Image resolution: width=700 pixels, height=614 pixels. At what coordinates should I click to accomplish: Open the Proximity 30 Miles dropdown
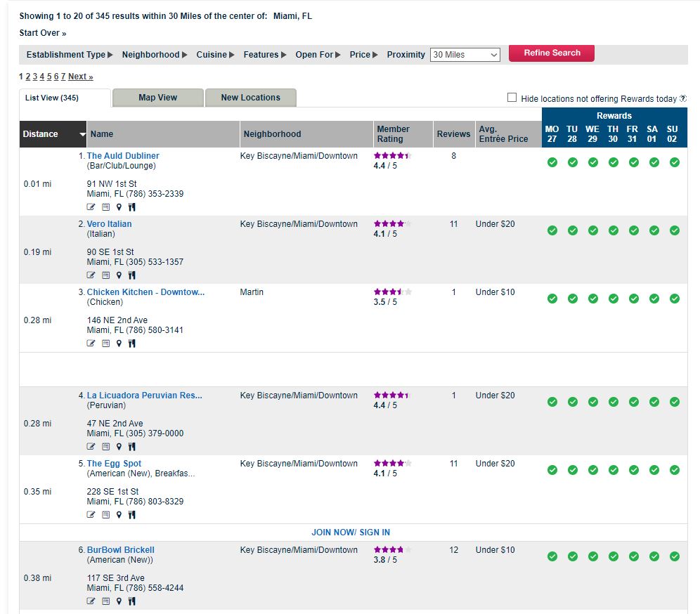465,55
